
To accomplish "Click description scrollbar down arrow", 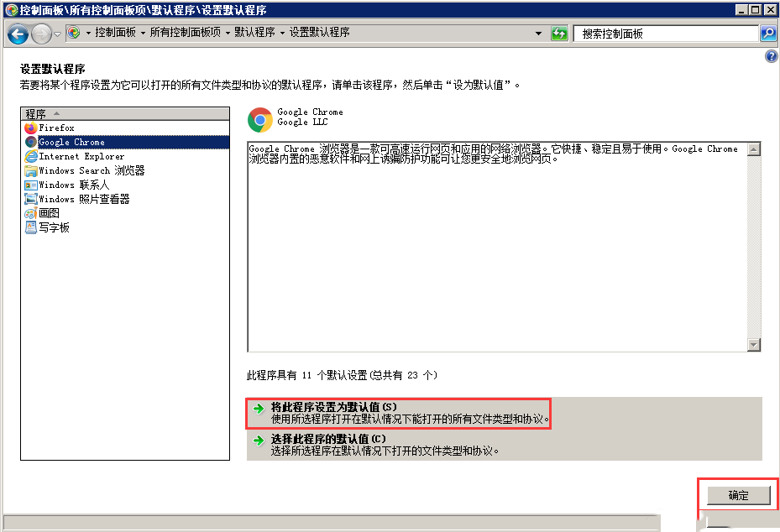I will coord(754,345).
